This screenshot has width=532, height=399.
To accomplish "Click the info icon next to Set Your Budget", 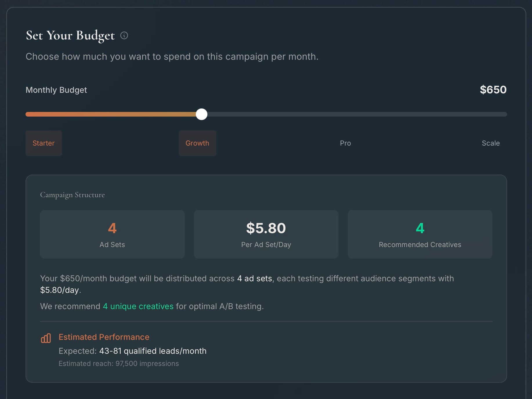I will pos(125,36).
